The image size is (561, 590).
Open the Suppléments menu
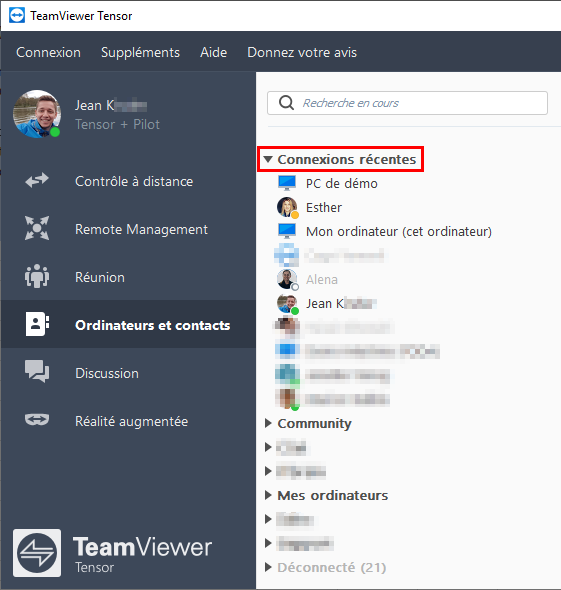pyautogui.click(x=140, y=52)
